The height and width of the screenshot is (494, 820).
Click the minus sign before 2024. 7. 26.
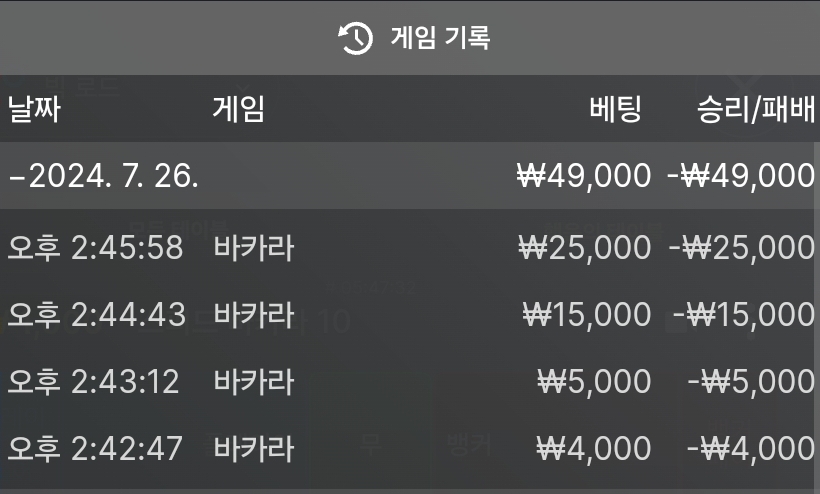(17, 178)
